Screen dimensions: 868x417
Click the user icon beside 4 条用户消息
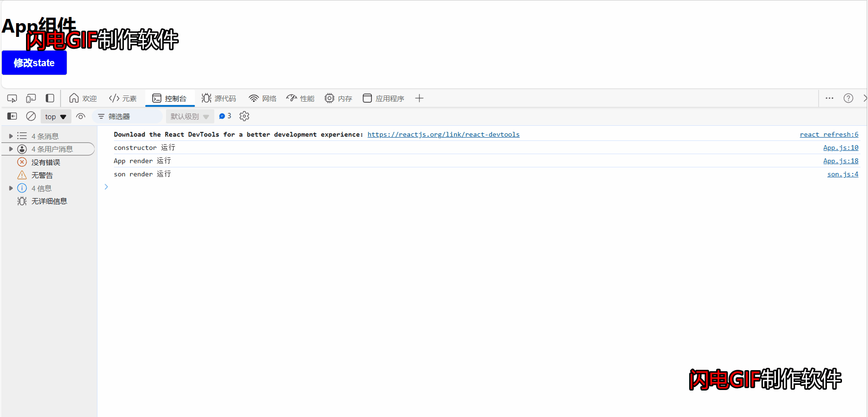tap(22, 149)
